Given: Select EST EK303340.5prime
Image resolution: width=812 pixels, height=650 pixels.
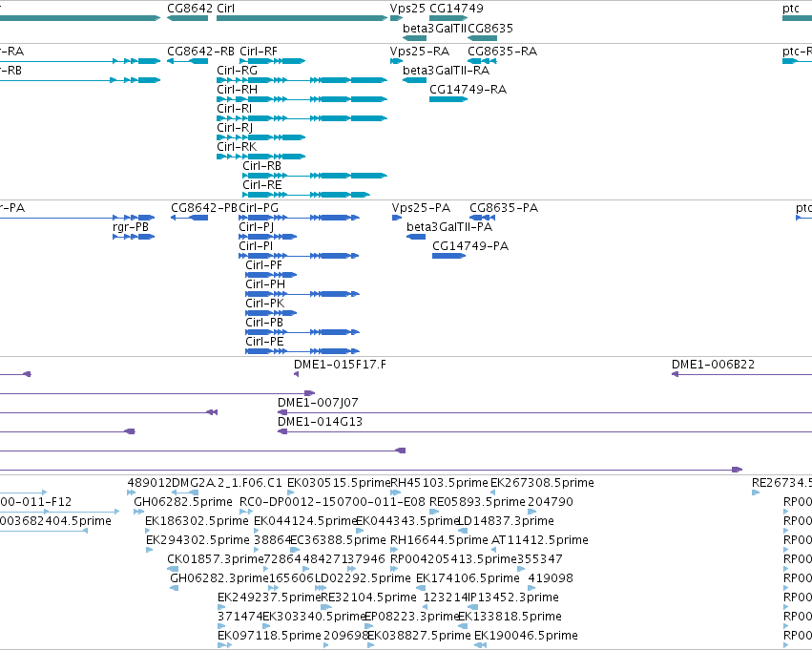Looking at the screenshot, I should coord(265,627).
